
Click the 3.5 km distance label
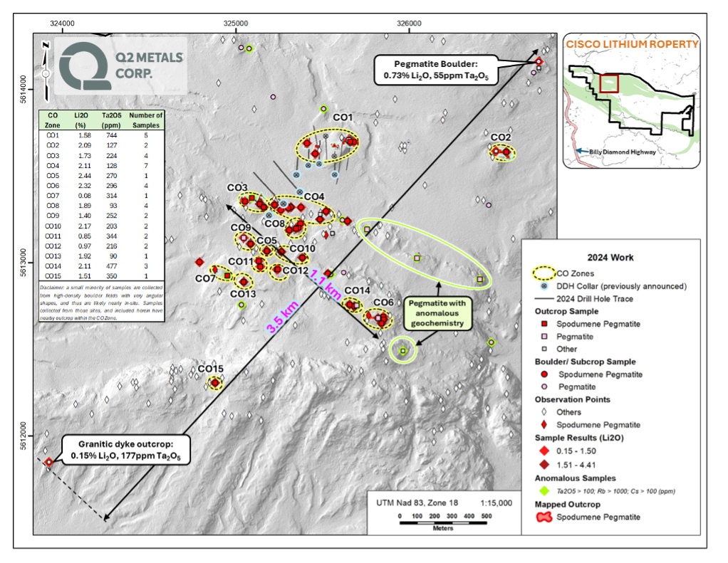click(x=282, y=317)
